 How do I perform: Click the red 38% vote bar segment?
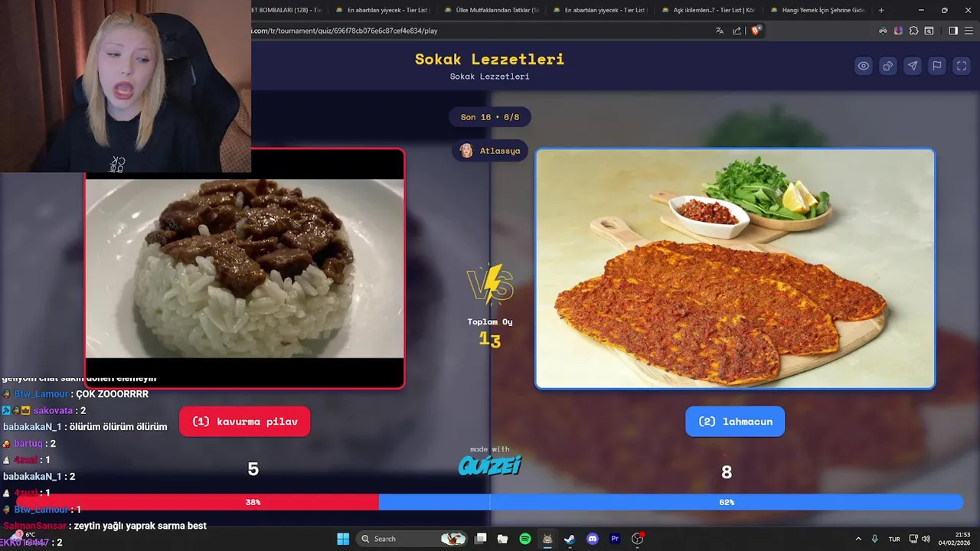[x=198, y=502]
